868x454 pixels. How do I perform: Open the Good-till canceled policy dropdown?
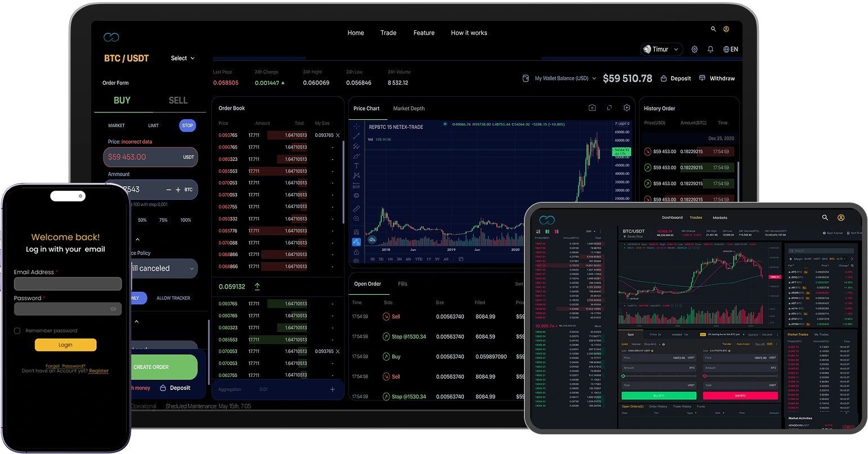coord(163,268)
